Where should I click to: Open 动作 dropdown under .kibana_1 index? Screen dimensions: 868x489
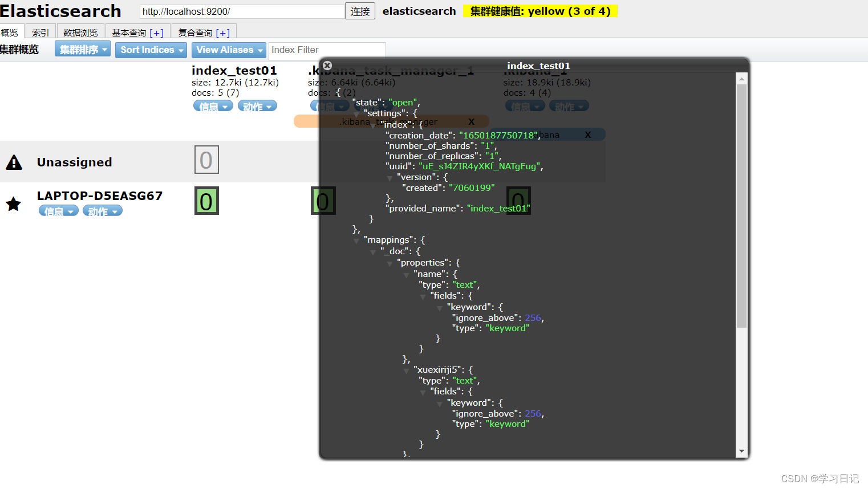pyautogui.click(x=569, y=106)
